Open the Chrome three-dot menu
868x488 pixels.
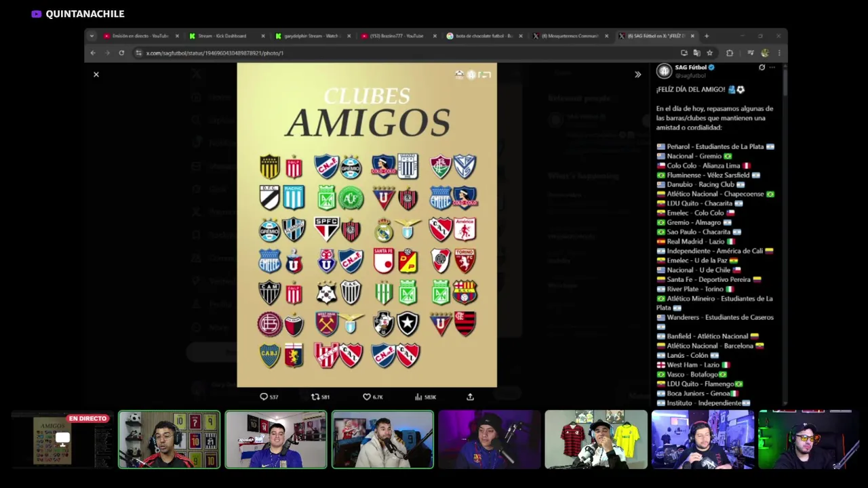[778, 53]
